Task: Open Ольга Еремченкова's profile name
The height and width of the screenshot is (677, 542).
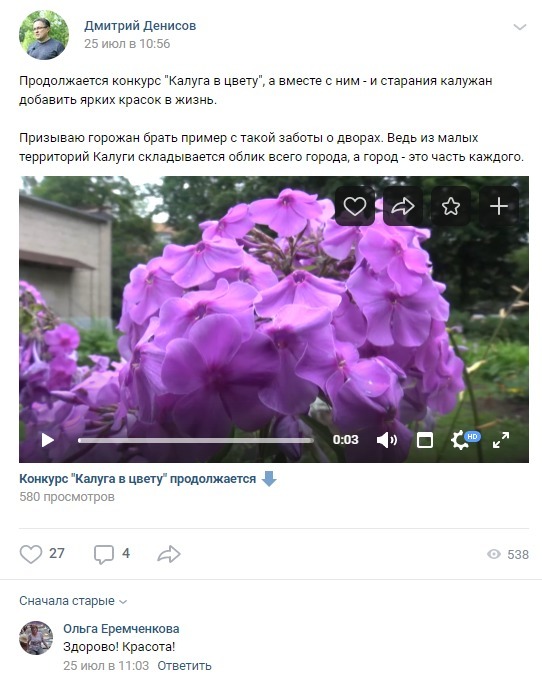Action: coord(121,628)
